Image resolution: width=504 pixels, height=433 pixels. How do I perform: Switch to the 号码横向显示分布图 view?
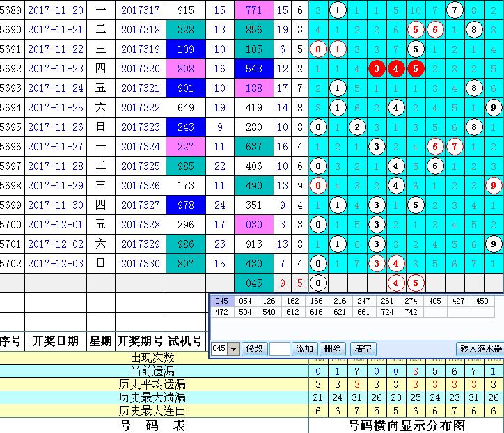click(x=406, y=425)
